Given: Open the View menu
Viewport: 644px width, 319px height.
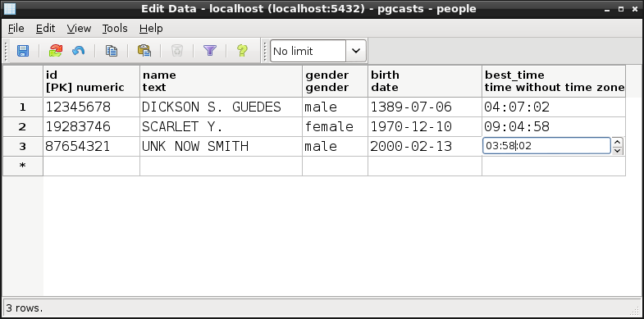Looking at the screenshot, I should (79, 29).
